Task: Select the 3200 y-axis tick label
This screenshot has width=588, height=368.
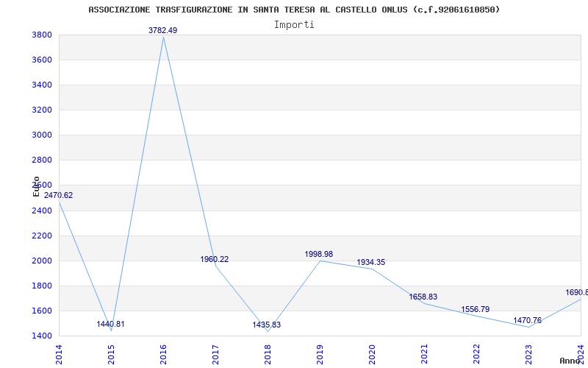Action: [42, 110]
